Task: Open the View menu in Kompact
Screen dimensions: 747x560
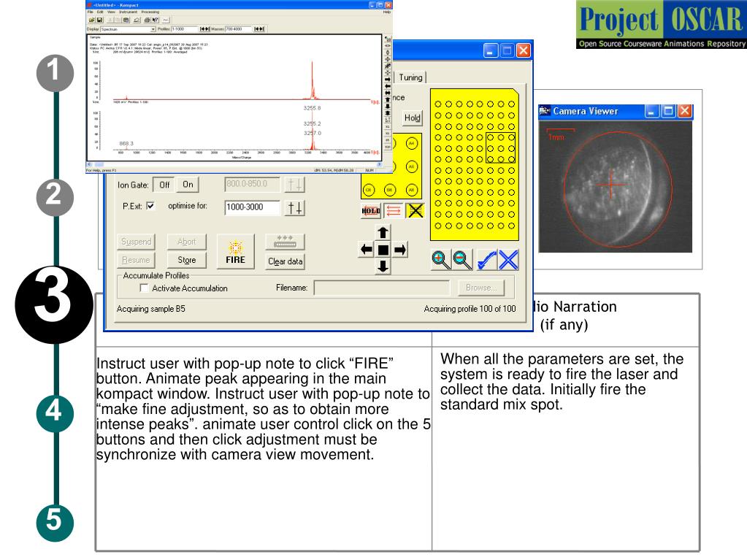Action: (111, 12)
